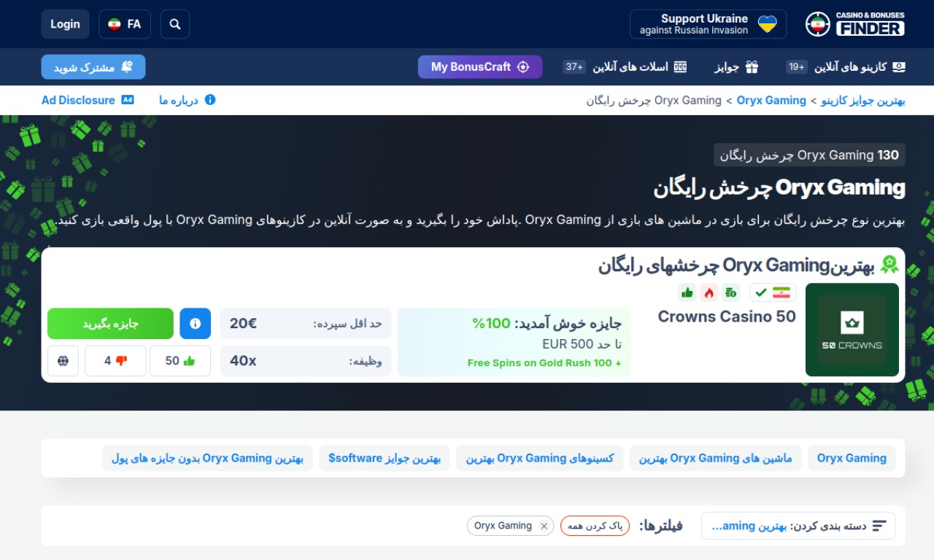934x560 pixels.
Task: Select the بدون جایزه های پول tag
Action: pos(207,458)
